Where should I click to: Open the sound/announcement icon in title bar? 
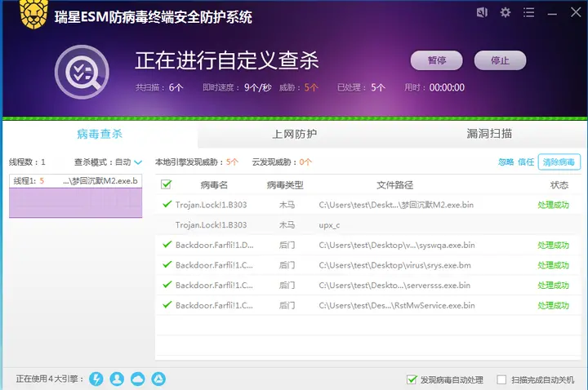tap(482, 12)
